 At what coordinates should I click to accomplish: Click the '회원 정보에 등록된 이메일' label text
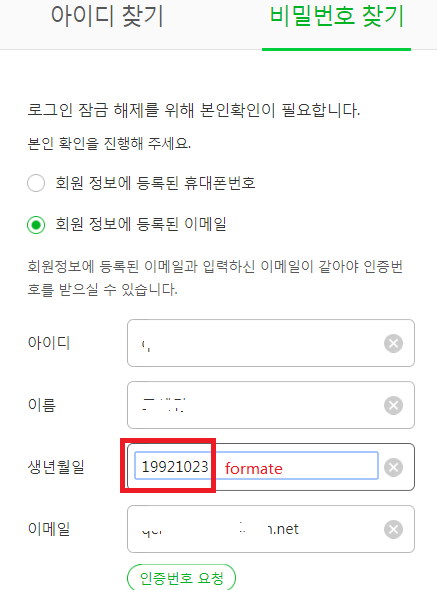(141, 224)
